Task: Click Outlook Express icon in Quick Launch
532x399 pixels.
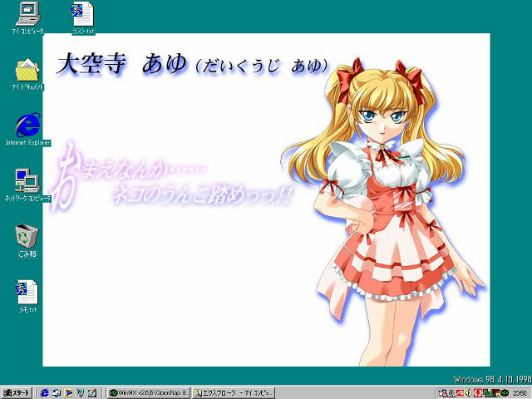Action: 57,392
